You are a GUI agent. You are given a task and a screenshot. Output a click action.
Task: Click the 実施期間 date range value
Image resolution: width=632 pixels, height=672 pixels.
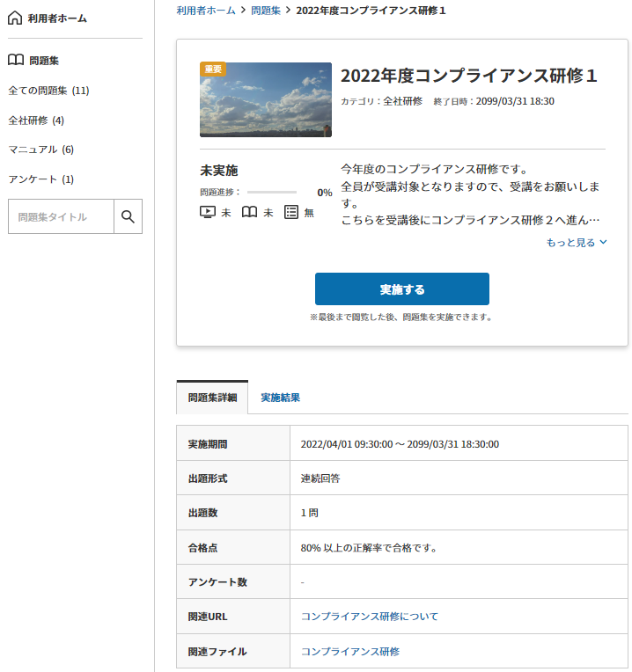pos(400,444)
